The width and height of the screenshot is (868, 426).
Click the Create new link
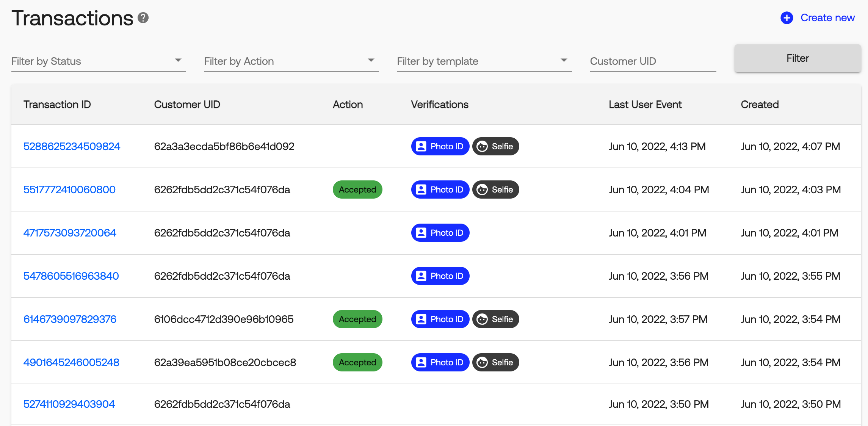pyautogui.click(x=827, y=18)
